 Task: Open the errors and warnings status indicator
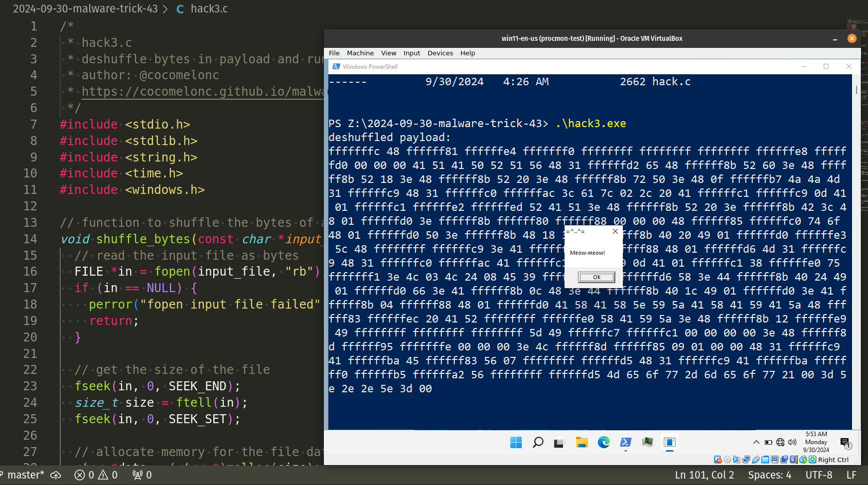(x=96, y=475)
